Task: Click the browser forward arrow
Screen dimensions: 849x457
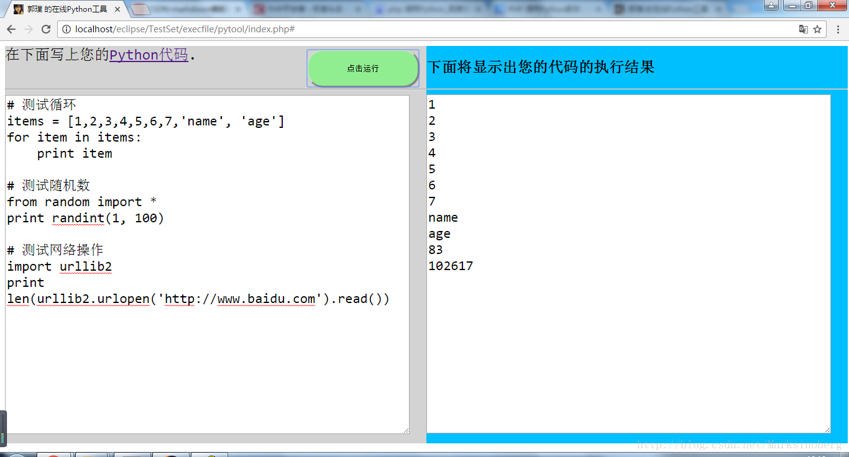Action: point(28,29)
